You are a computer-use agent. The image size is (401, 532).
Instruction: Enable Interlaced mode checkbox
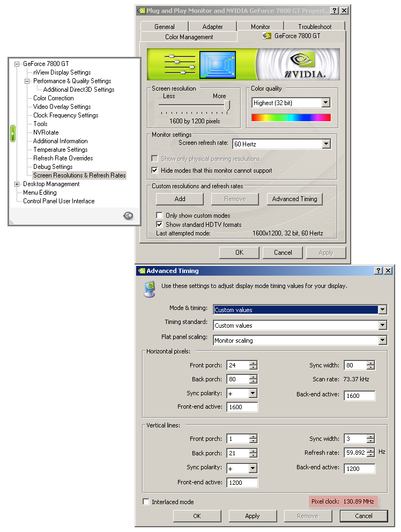(146, 501)
